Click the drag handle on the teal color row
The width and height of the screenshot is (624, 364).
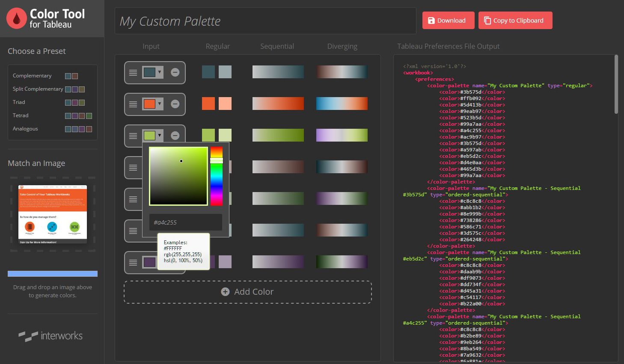tap(133, 72)
